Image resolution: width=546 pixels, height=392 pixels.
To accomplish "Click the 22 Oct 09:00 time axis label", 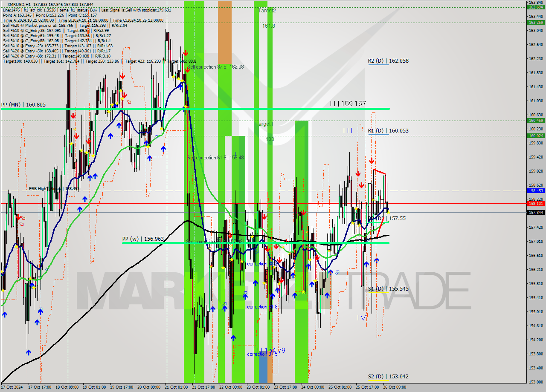I will click(x=230, y=387).
